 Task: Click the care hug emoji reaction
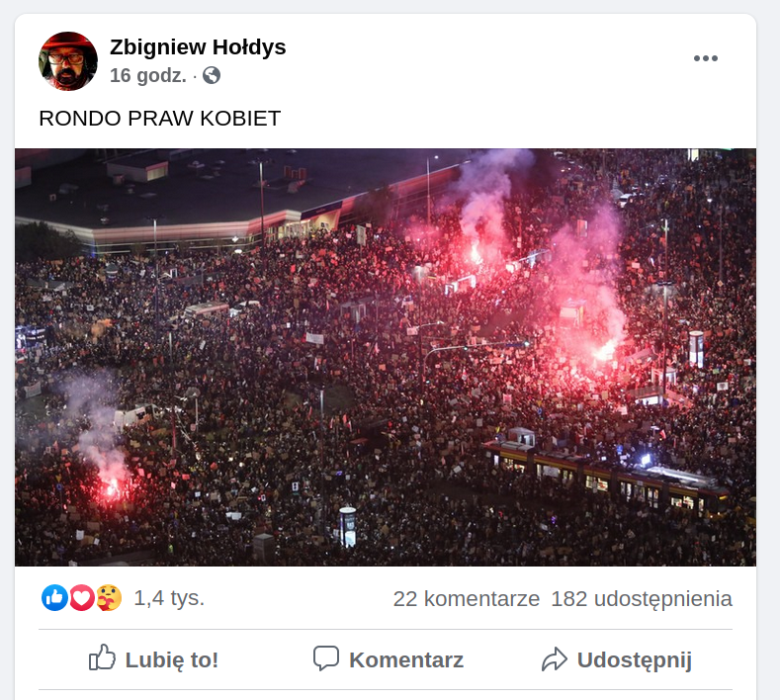pos(109,597)
